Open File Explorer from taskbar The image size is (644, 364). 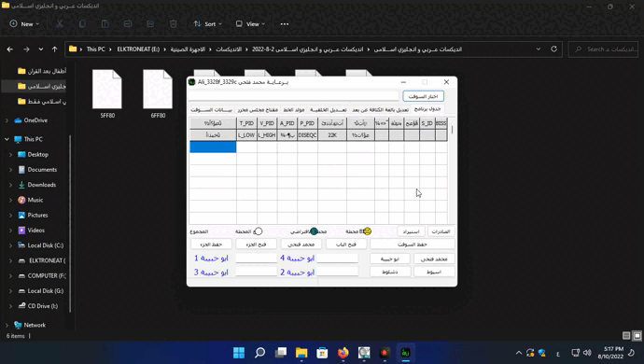(x=301, y=353)
